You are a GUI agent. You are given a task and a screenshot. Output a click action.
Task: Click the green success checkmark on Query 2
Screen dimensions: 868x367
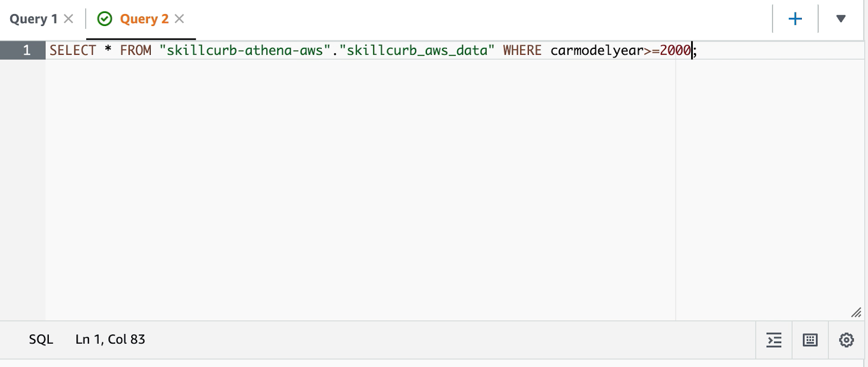click(105, 19)
